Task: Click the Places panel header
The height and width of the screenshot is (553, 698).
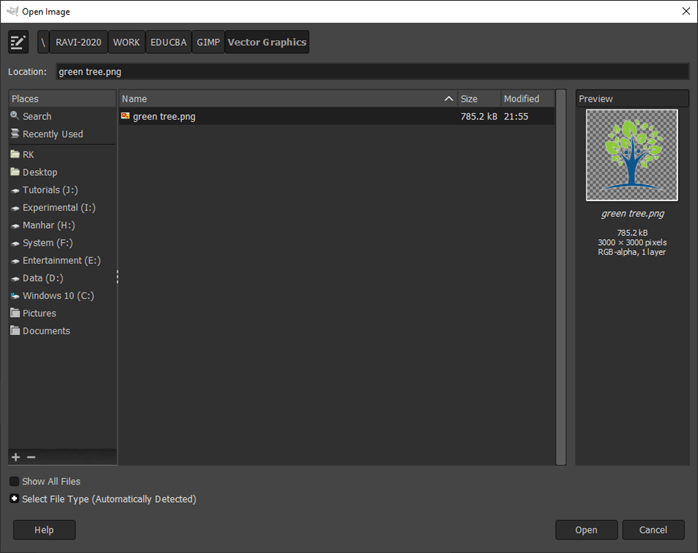Action: click(62, 98)
